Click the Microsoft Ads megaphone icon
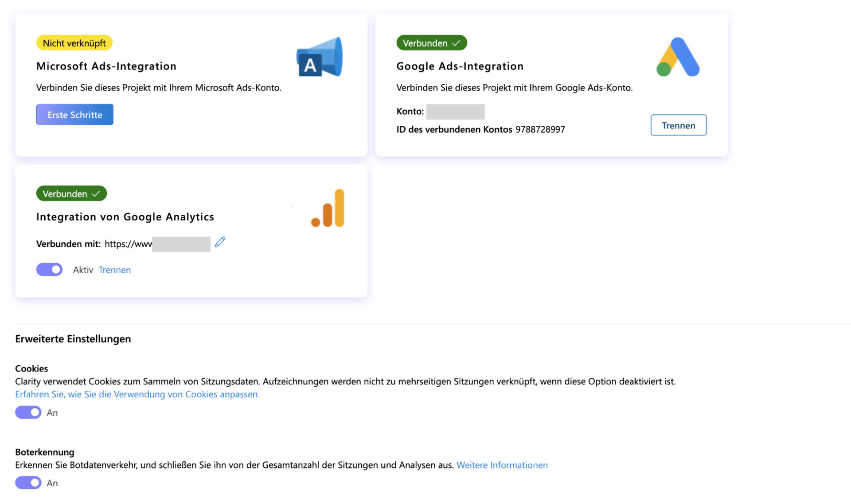The height and width of the screenshot is (504, 851). (319, 57)
